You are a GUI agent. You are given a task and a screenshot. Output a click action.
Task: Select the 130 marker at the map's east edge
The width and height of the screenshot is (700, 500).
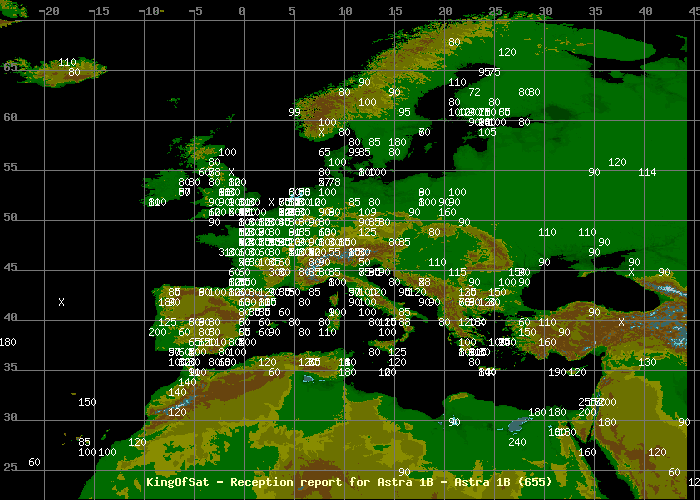[647, 362]
